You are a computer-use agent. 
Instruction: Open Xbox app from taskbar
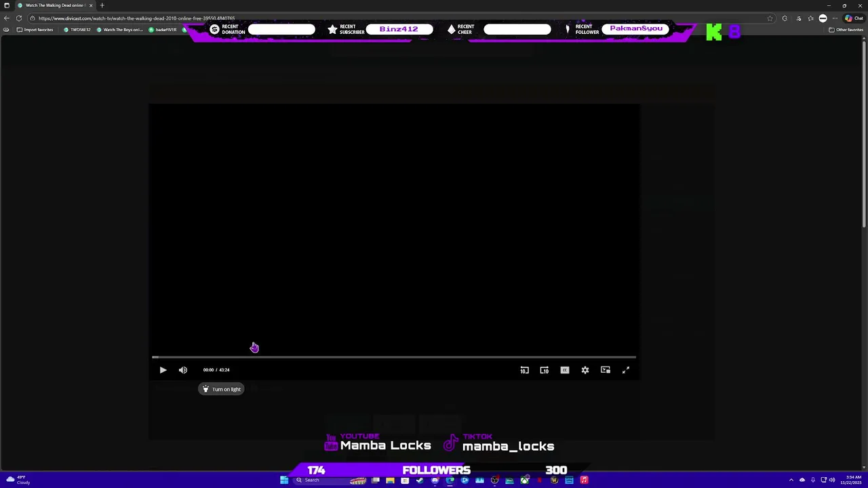(524, 480)
